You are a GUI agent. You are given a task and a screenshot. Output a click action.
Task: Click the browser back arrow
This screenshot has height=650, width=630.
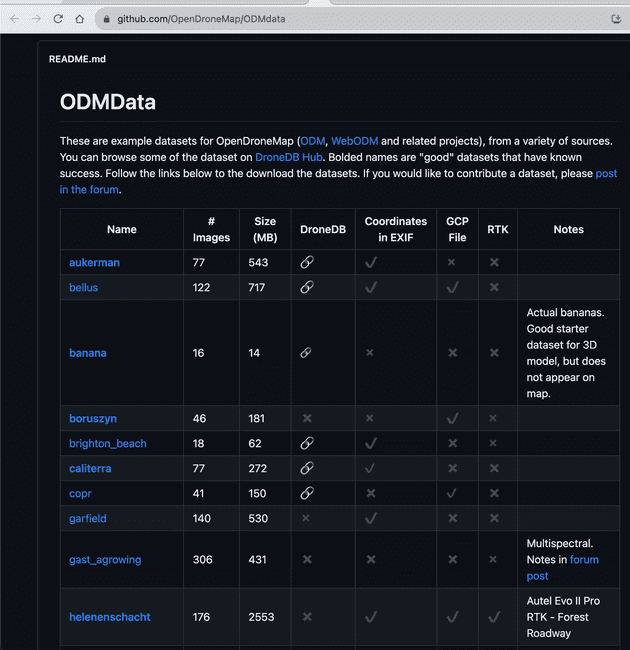point(15,19)
